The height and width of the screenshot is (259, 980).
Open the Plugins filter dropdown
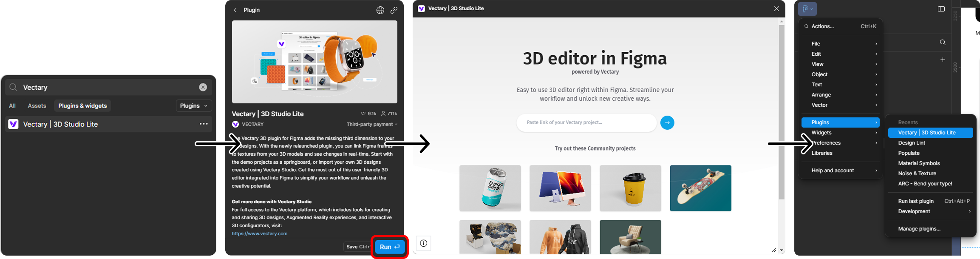tap(194, 106)
